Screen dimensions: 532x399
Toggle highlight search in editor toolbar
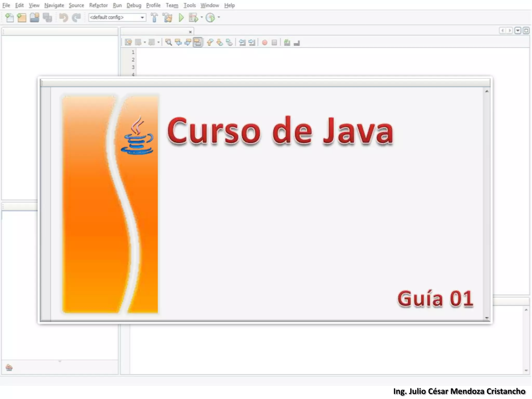point(198,42)
